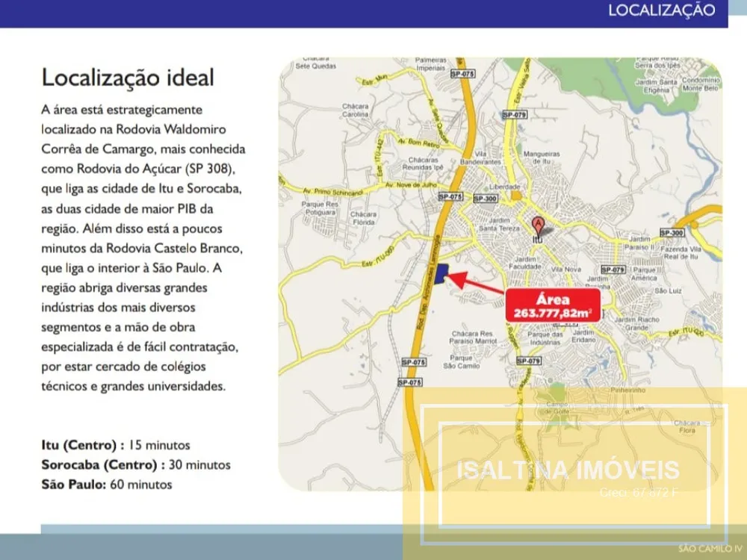Click the 'Palmeiras Imperiais' map label

click(x=431, y=64)
